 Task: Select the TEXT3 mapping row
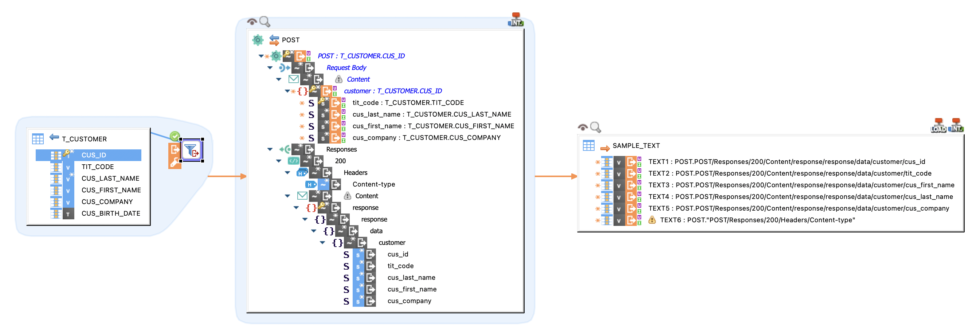coord(801,185)
